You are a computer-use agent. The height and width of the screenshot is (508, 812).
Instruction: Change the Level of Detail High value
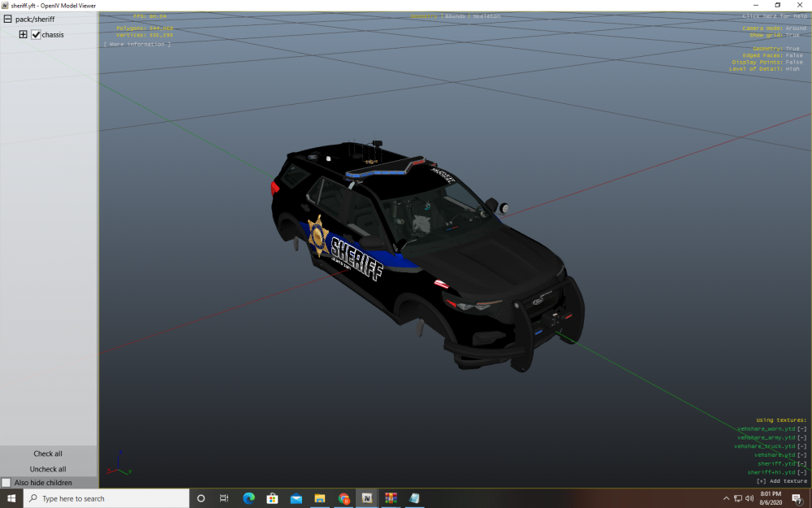(x=793, y=69)
